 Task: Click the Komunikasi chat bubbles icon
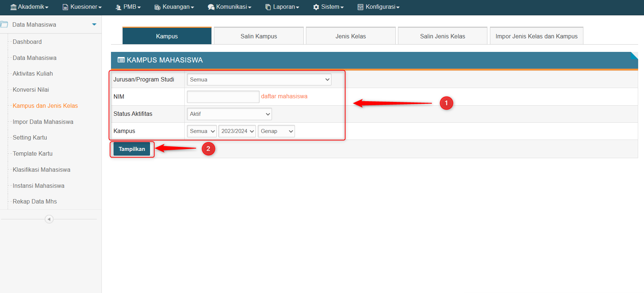[211, 7]
